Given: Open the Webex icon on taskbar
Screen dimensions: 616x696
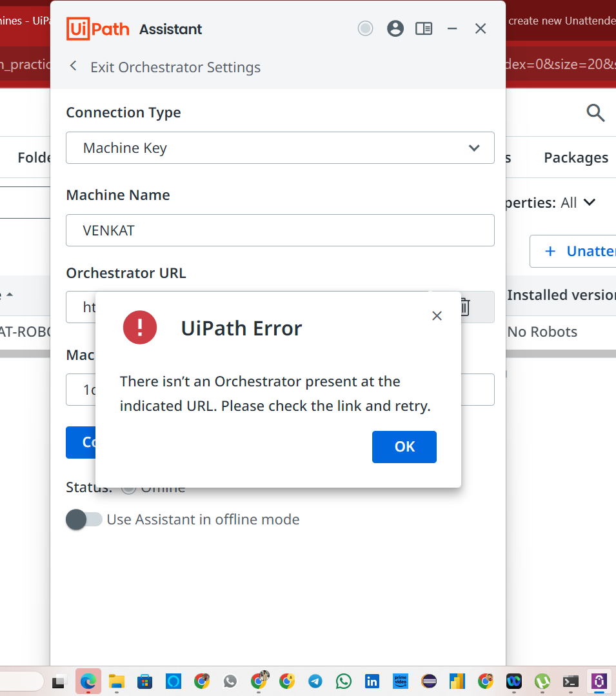Looking at the screenshot, I should [514, 681].
